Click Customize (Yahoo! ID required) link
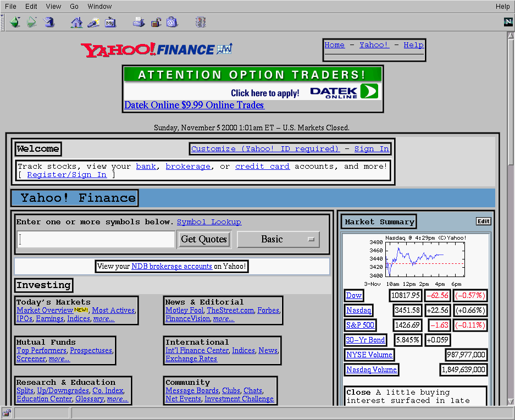 point(265,148)
